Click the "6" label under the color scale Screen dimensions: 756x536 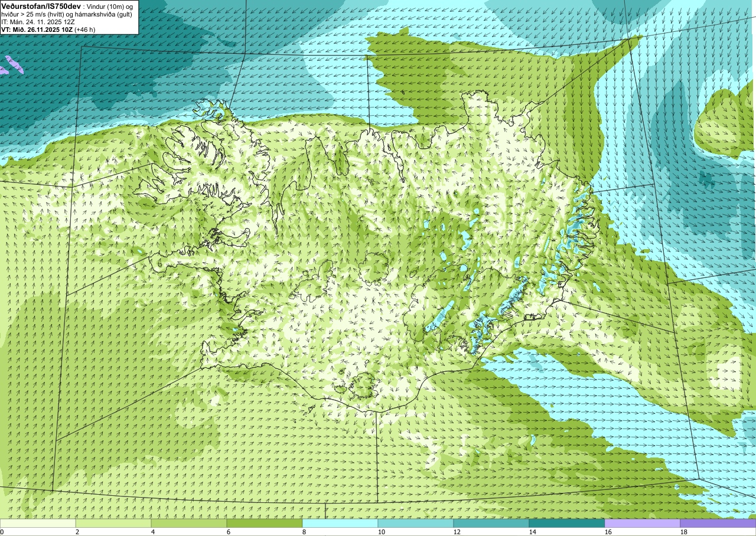tap(229, 532)
